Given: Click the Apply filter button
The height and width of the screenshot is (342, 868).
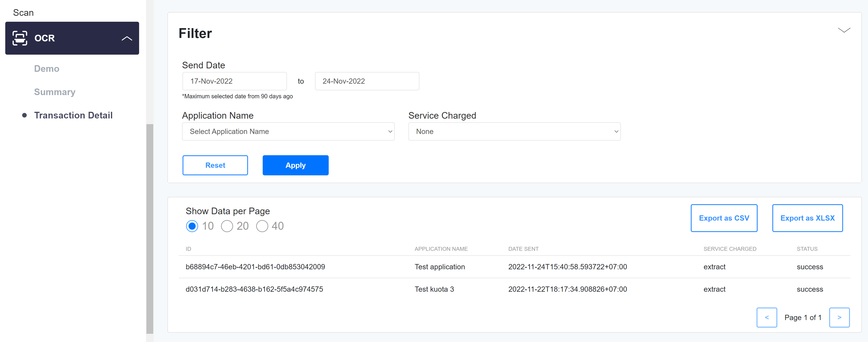Looking at the screenshot, I should click(x=296, y=165).
